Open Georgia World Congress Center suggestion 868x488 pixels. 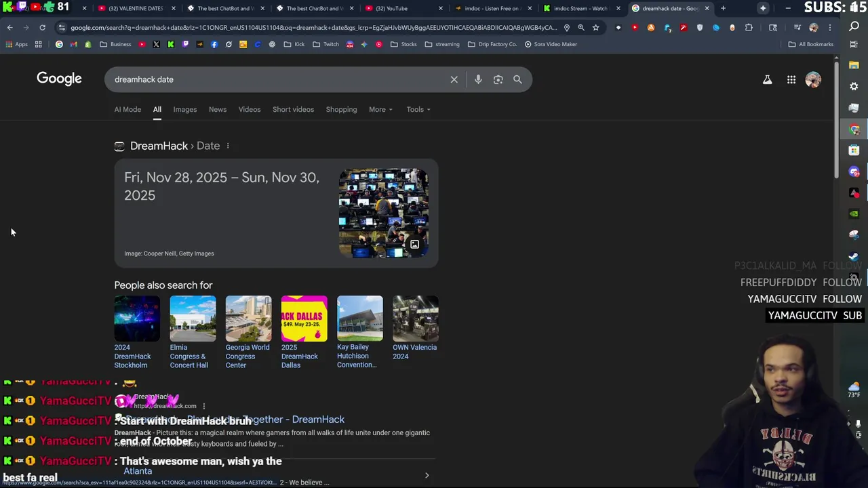[x=248, y=332]
